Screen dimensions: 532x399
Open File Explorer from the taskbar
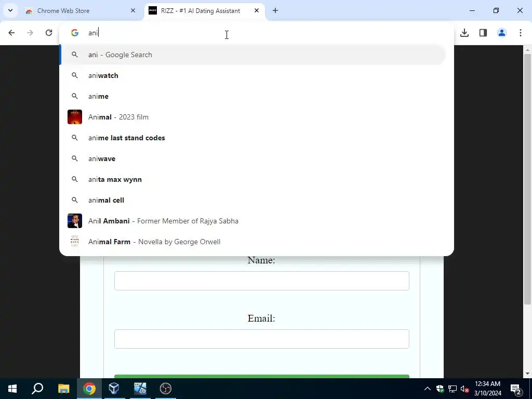point(63,389)
